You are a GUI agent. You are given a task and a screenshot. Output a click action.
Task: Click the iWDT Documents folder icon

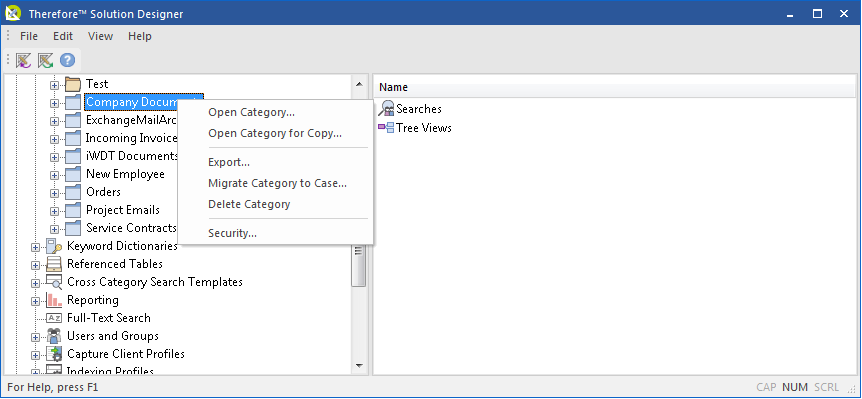click(73, 156)
